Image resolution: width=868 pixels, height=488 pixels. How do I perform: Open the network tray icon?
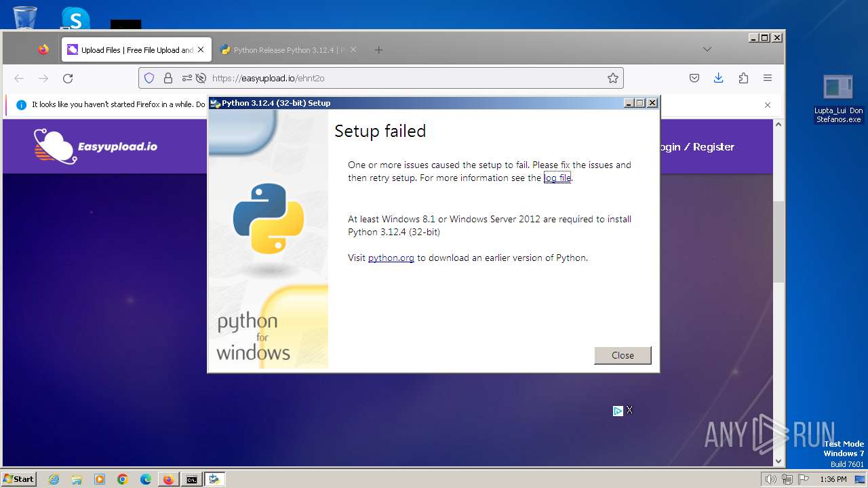click(x=787, y=479)
